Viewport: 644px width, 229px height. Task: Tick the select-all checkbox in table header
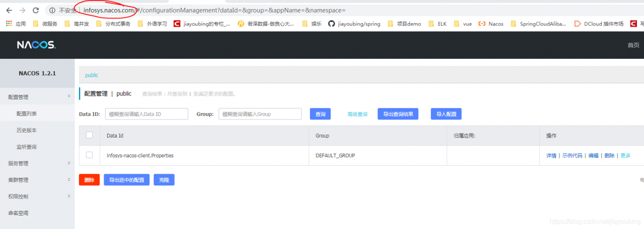[90, 135]
